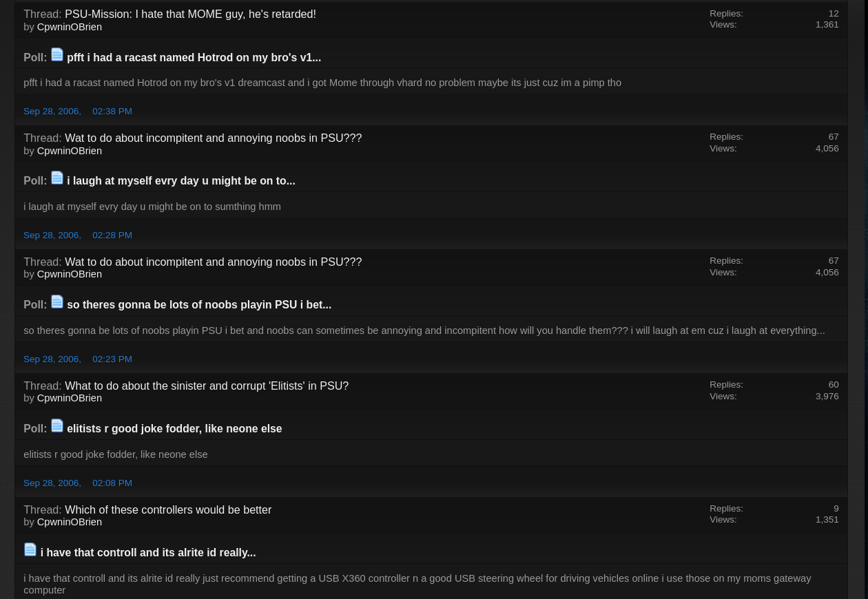Viewport: 868px width, 599px height.
Task: View CpwninOBrien profile under the controllers thread
Action: (x=69, y=522)
